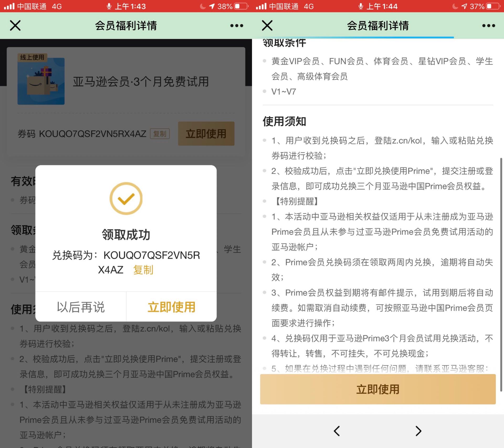Select the title 亚马逊会员·3个月免费试用
This screenshot has width=504, height=448.
(141, 82)
